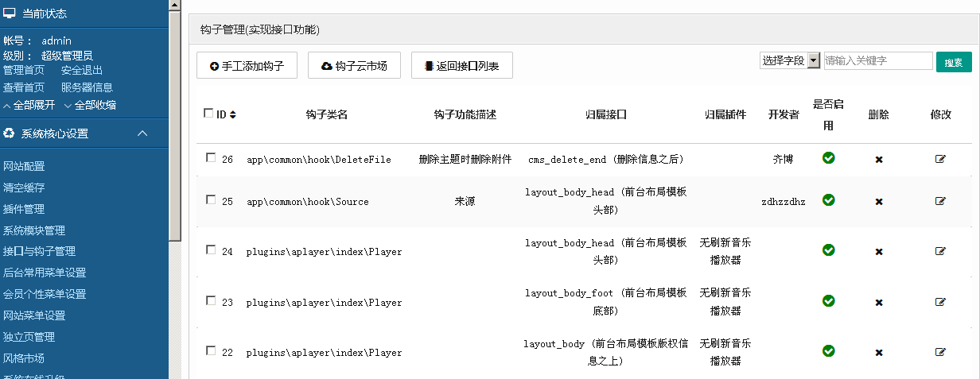Toggle enabled status for hook ID 25
This screenshot has width=980, height=379.
[x=829, y=199]
